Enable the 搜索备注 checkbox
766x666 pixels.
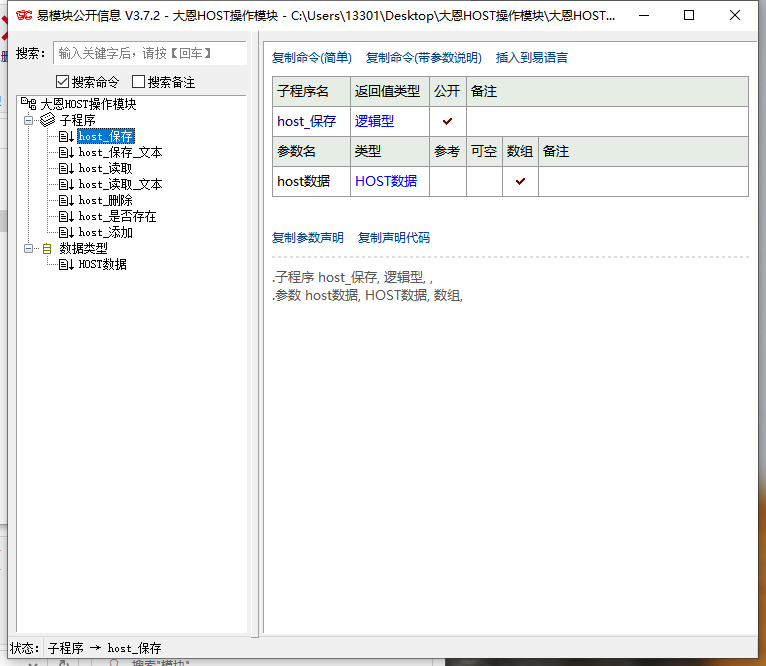tap(138, 82)
